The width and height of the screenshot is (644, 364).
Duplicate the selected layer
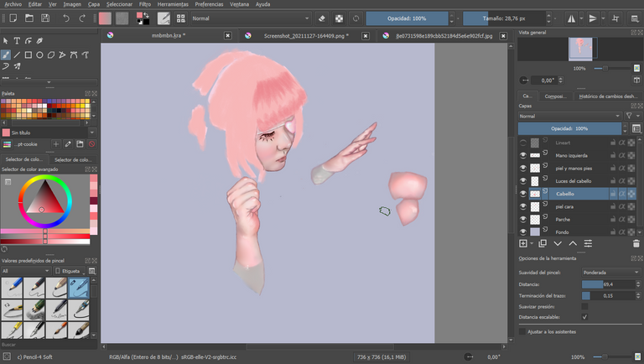click(543, 243)
